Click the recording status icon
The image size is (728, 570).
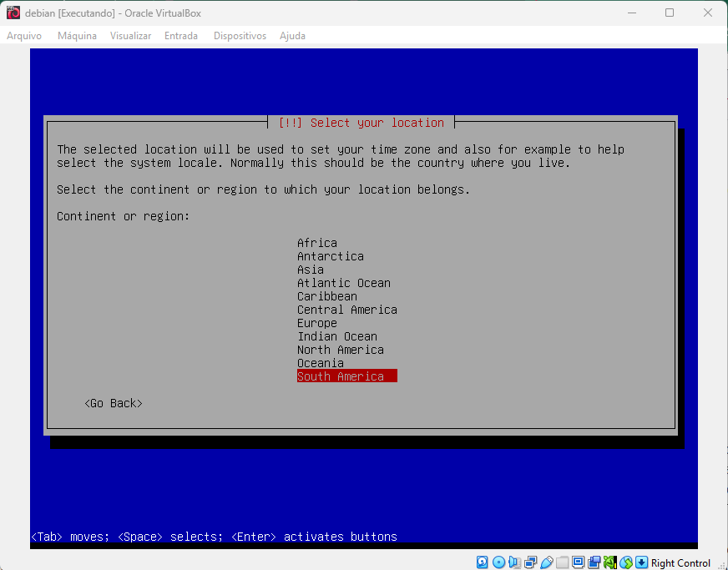[x=594, y=562]
